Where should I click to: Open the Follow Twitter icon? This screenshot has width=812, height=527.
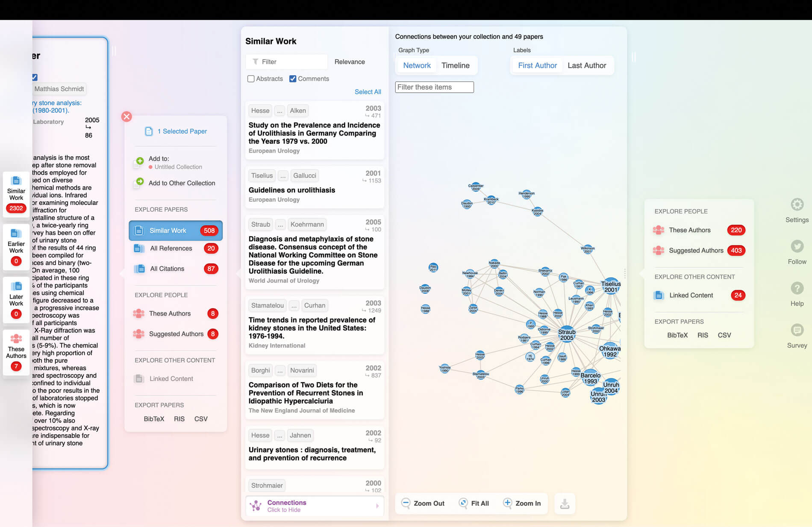[797, 246]
